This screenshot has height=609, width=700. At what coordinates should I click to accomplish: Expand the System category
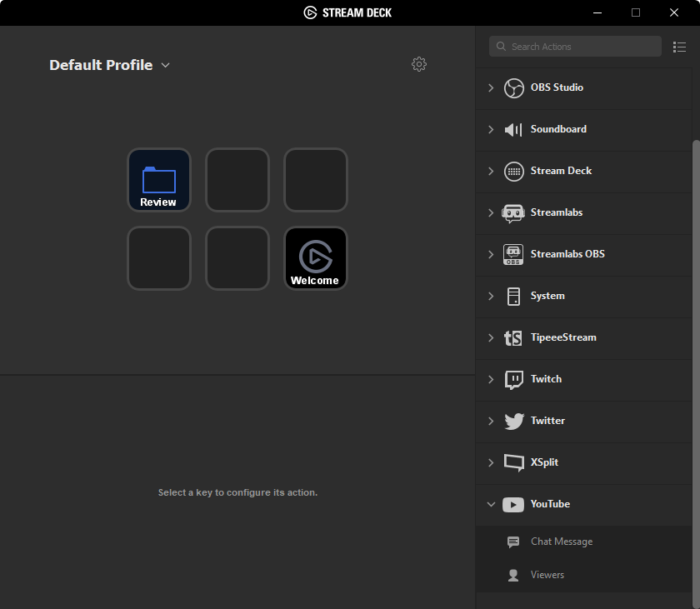click(x=491, y=297)
